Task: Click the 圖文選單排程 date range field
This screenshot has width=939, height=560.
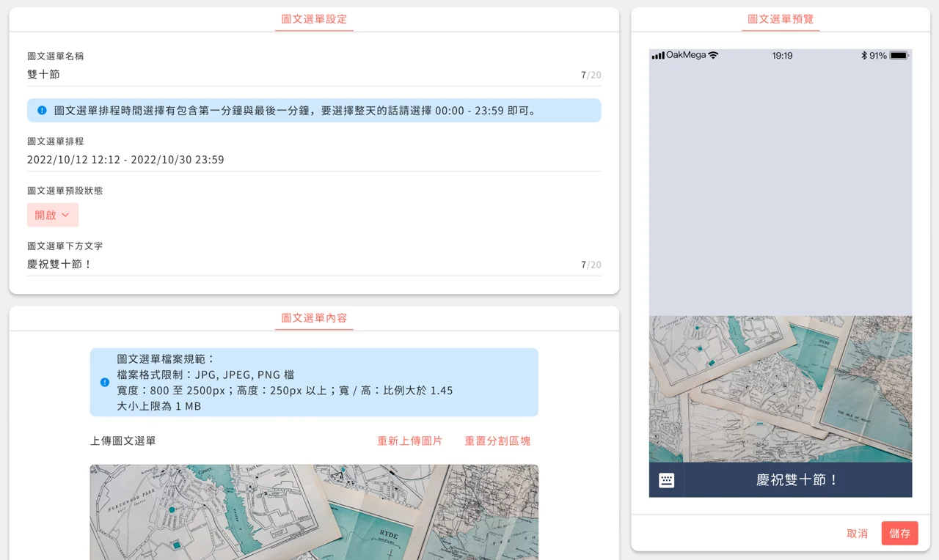Action: pyautogui.click(x=314, y=160)
